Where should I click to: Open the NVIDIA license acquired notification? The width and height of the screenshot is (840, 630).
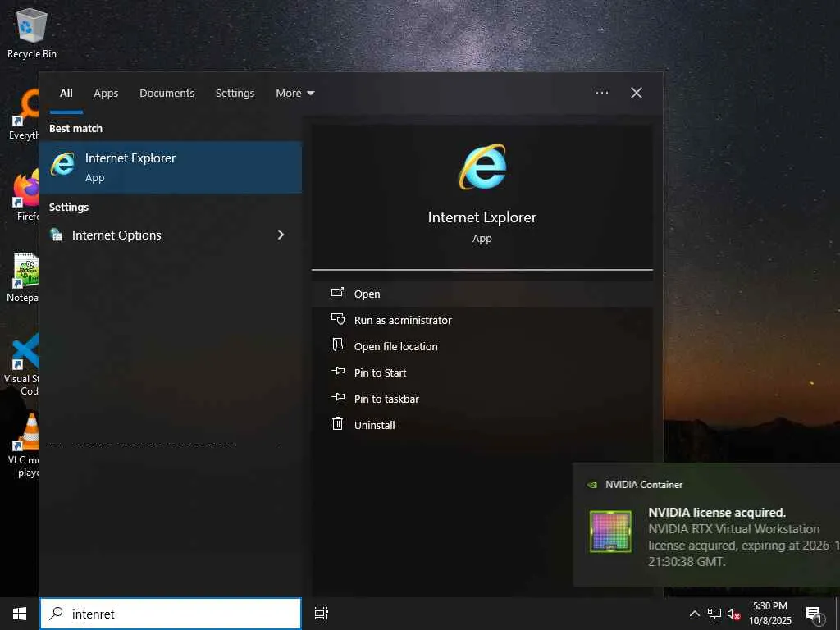point(706,525)
